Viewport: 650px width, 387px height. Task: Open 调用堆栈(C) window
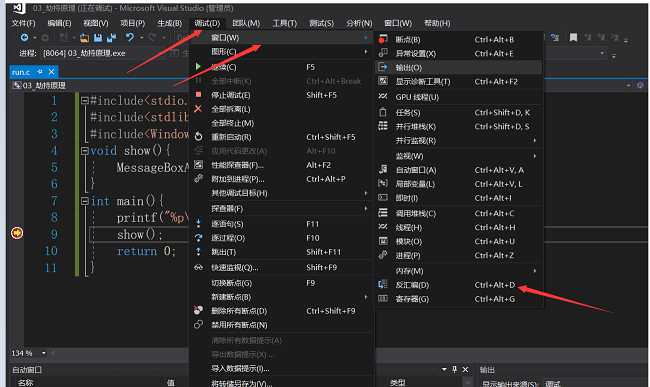coord(459,213)
